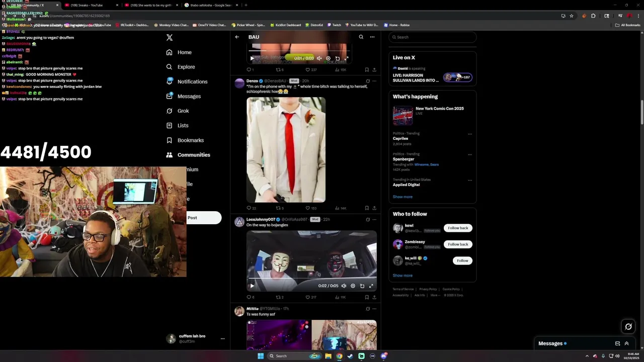
Task: Expand top video to fullscreen
Action: point(346,58)
